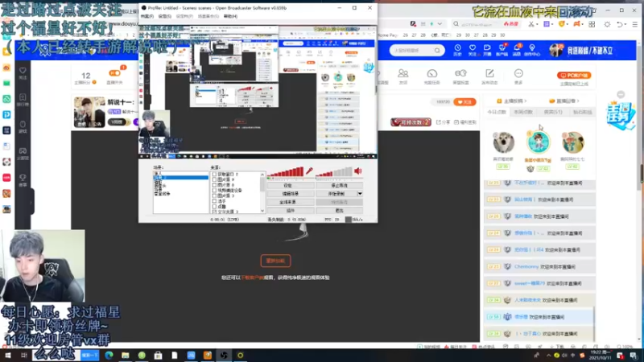Toggle the 图片源 9 source checkbox
Image resolution: width=644 pixels, height=362 pixels.
214,179
